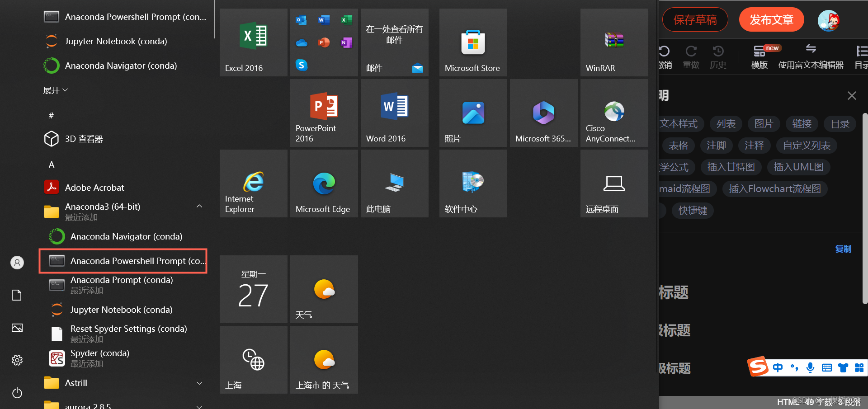Open 3D 查看器 from app list
The height and width of the screenshot is (409, 868).
[124, 139]
